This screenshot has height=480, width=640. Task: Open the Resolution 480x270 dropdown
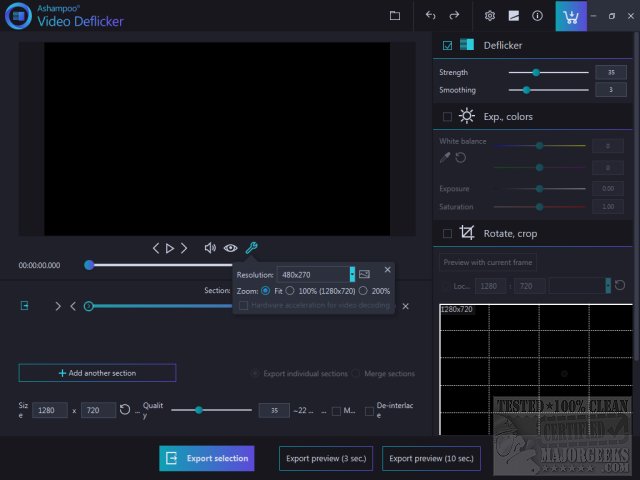[x=352, y=273]
